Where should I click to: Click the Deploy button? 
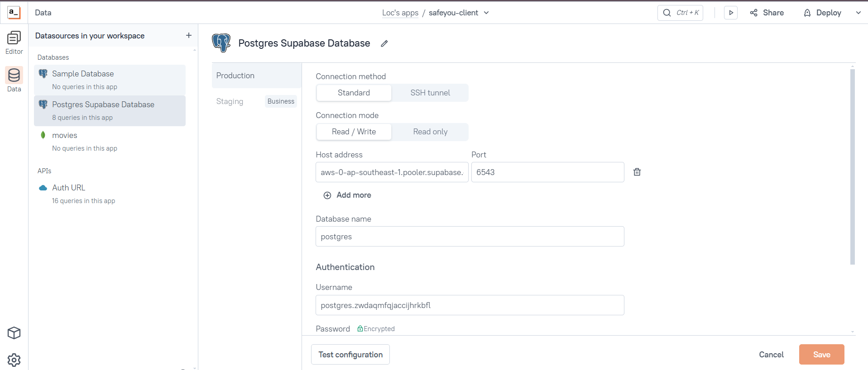(823, 13)
